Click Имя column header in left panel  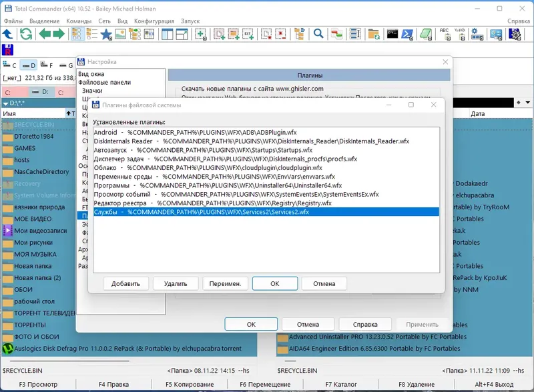coord(33,113)
